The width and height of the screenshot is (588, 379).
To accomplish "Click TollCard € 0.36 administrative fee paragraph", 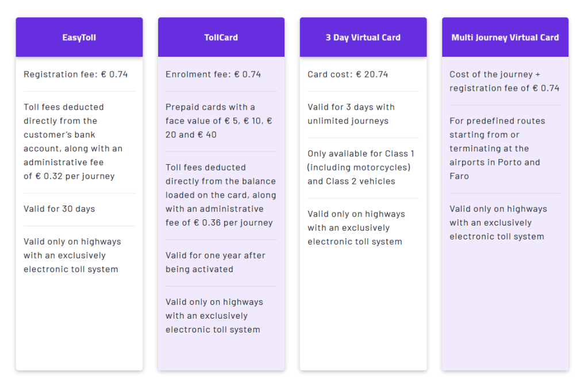I will [x=221, y=195].
